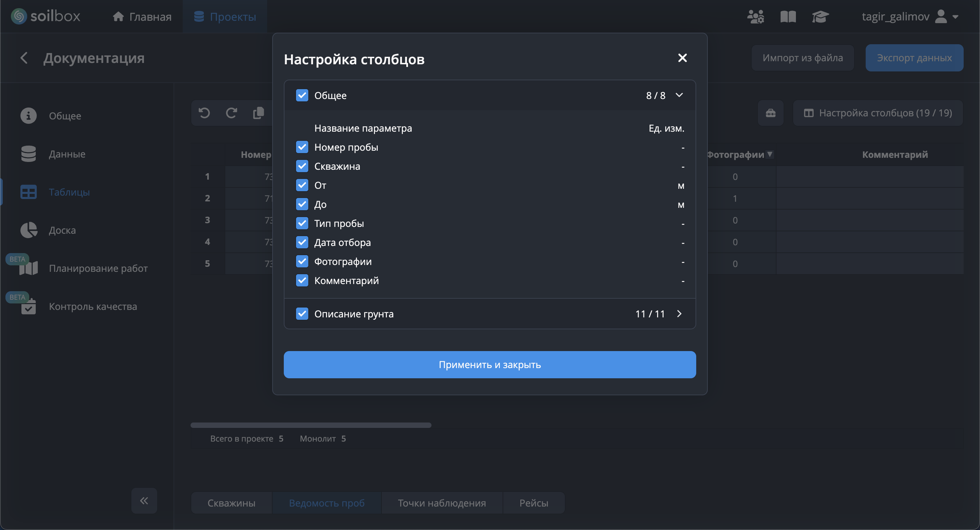Expand the Описание грунта group arrow
The image size is (980, 530).
pos(680,314)
